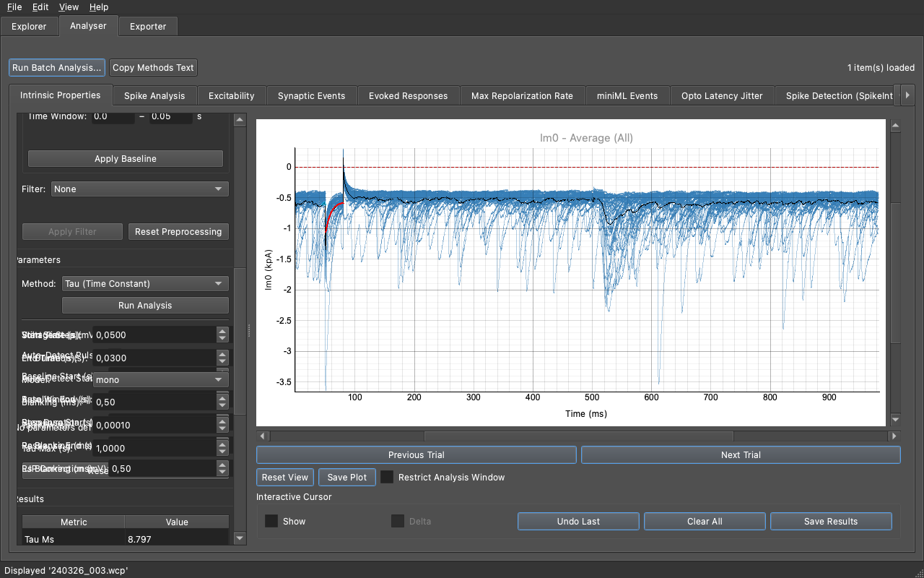Screen dimensions: 924x578
Task: Click Save Results button
Action: (831, 521)
